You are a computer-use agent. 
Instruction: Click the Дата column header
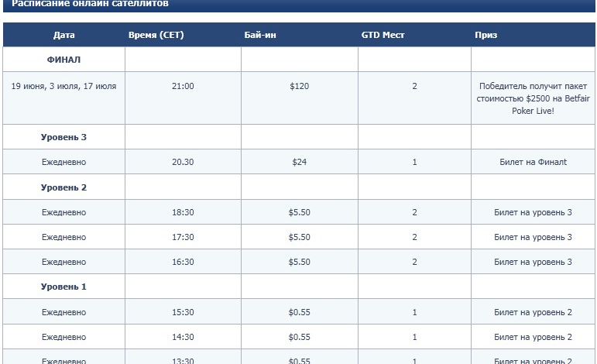point(63,35)
